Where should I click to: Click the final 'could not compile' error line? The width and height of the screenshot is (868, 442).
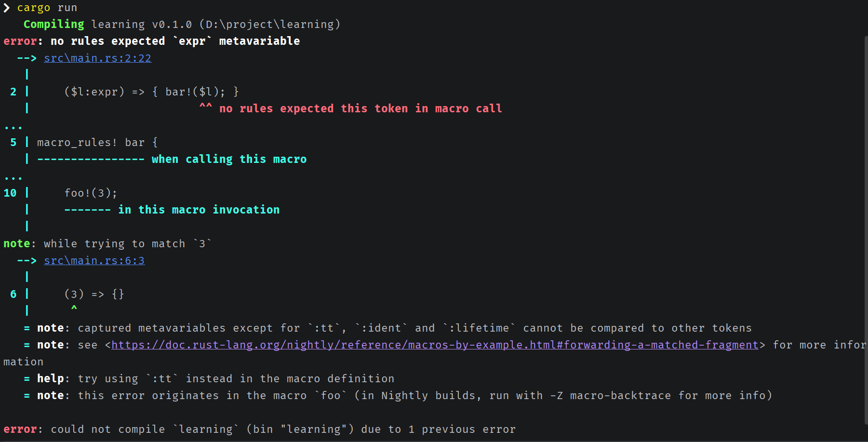point(259,429)
